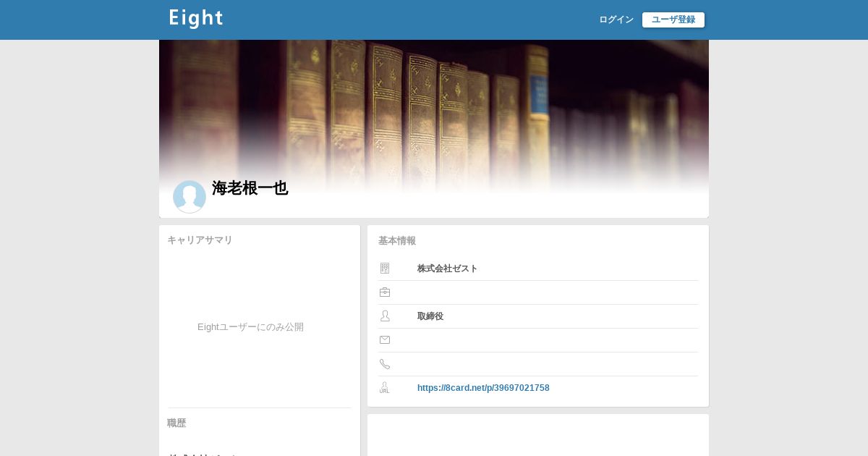
Task: Click the phone number icon
Action: point(385,364)
